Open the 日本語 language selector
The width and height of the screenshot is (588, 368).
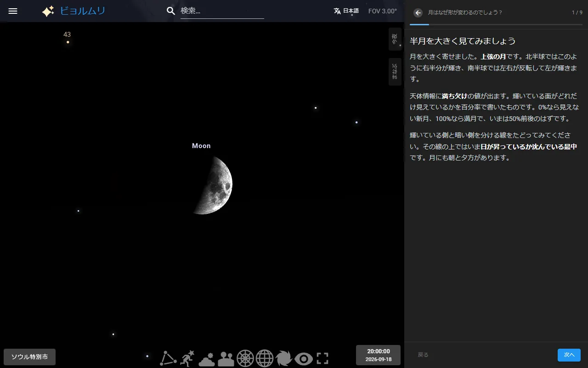(346, 11)
